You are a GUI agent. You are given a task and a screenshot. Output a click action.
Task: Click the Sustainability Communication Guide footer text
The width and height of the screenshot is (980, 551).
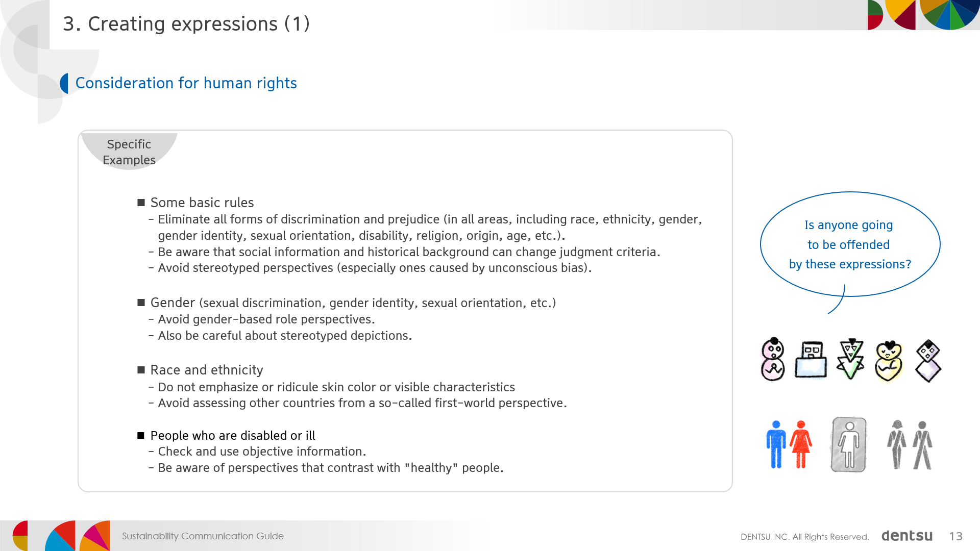coord(203,536)
